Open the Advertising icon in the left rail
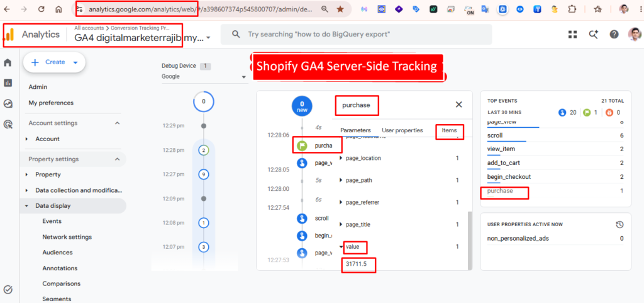The height and width of the screenshot is (303, 644). pos(8,123)
